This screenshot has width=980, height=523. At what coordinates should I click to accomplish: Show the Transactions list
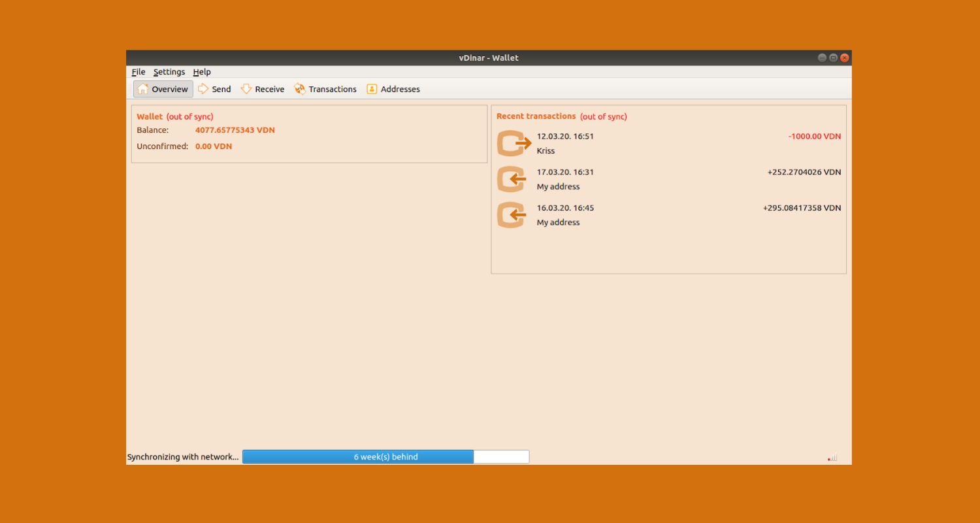(325, 89)
